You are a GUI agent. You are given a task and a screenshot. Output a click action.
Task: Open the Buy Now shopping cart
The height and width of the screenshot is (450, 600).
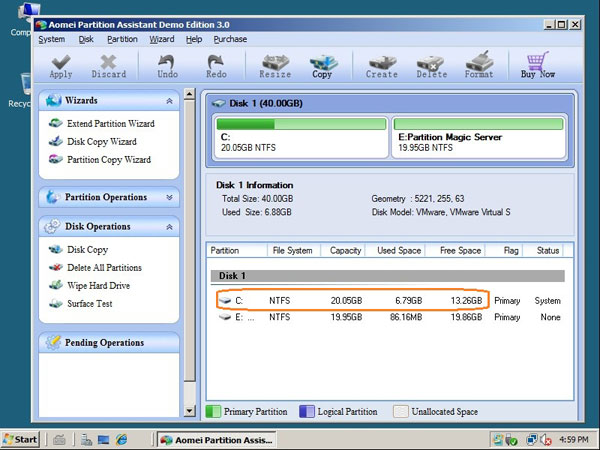538,66
